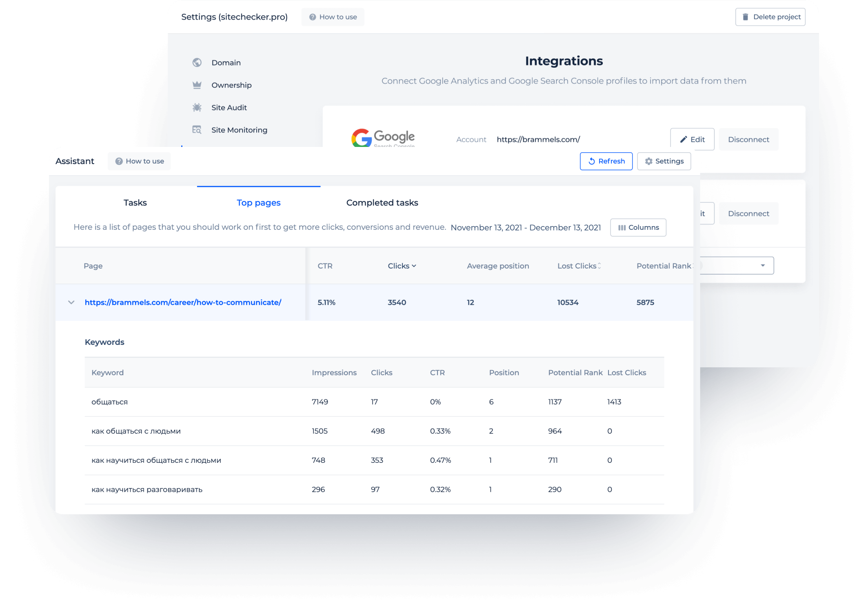Switch to the Tasks tab

coord(135,202)
